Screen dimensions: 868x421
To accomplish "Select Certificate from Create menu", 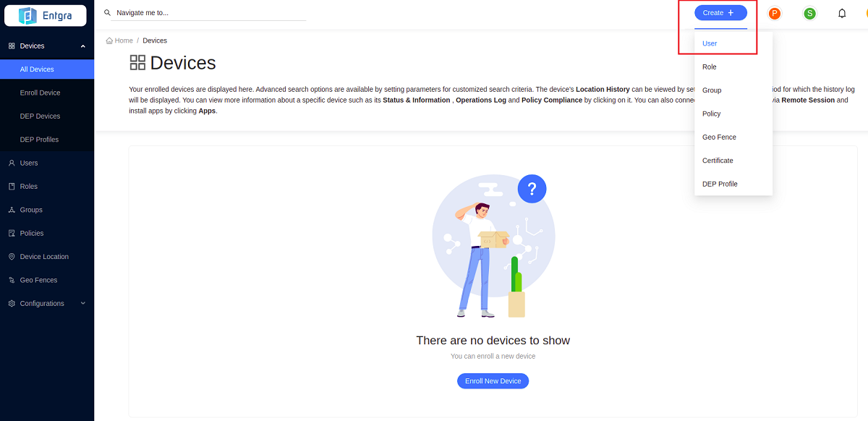I will pyautogui.click(x=717, y=161).
